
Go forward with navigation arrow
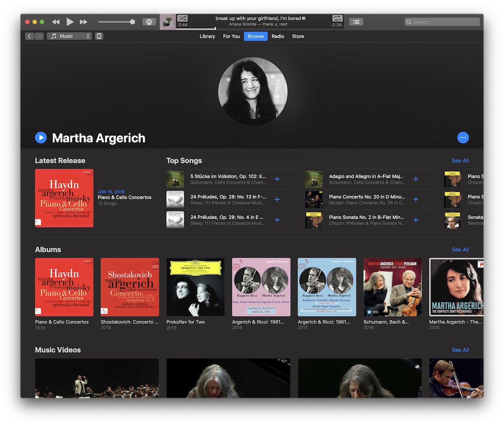tap(39, 36)
